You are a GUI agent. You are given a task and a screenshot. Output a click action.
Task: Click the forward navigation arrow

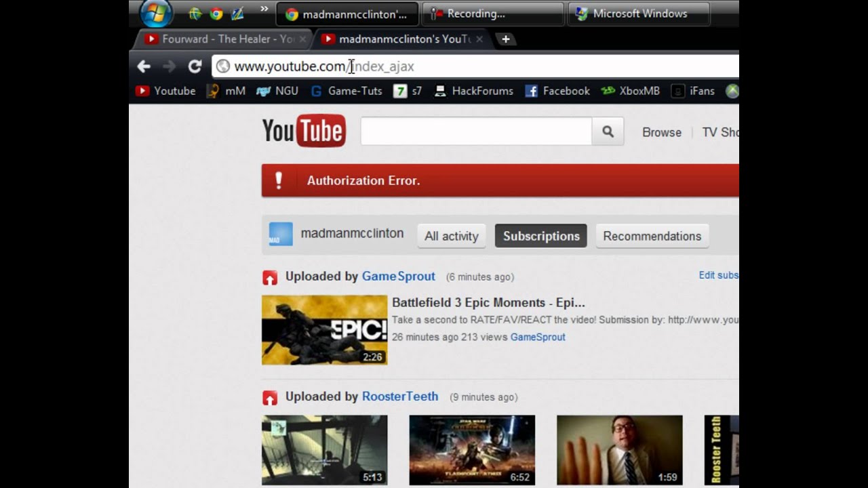click(x=170, y=66)
